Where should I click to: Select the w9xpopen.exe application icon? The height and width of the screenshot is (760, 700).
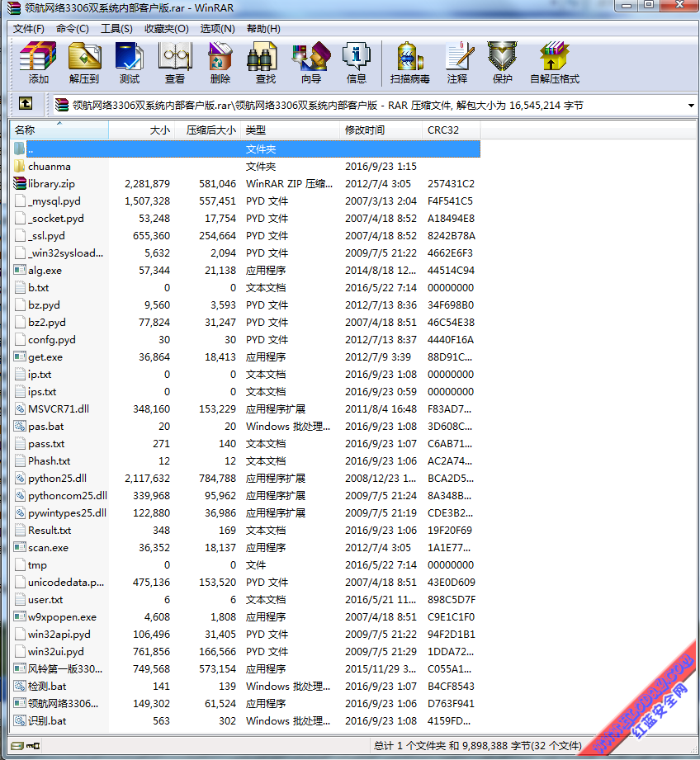point(19,616)
